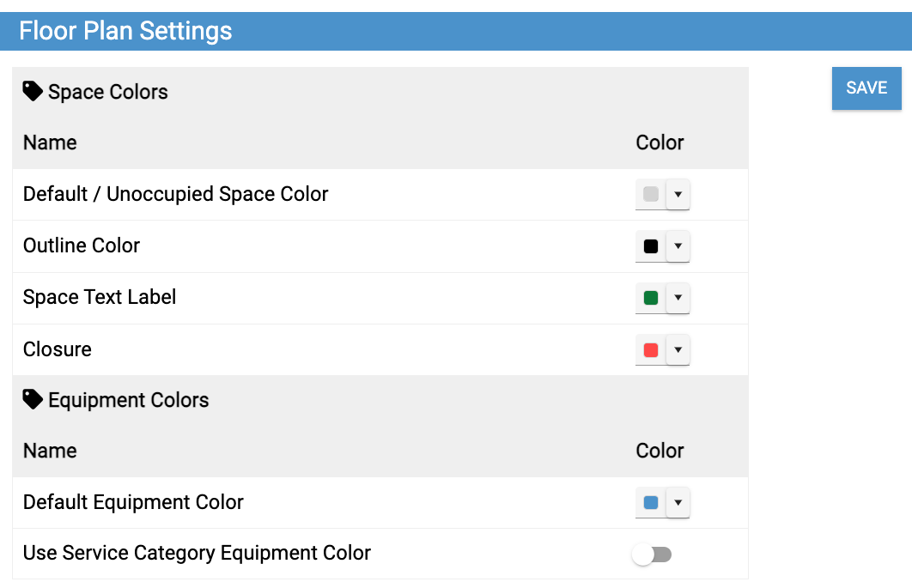912x588 pixels.
Task: Expand the Closure color dropdown arrow
Action: pos(678,349)
